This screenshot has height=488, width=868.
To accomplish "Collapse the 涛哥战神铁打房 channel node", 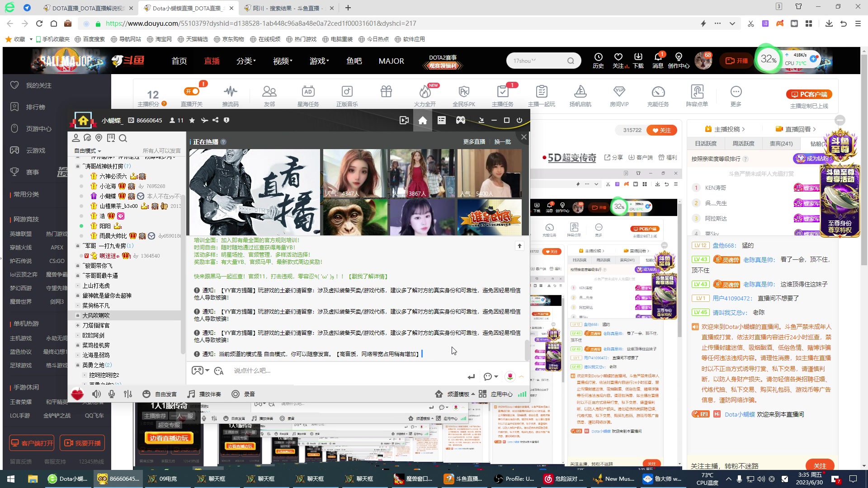I will coord(78,166).
